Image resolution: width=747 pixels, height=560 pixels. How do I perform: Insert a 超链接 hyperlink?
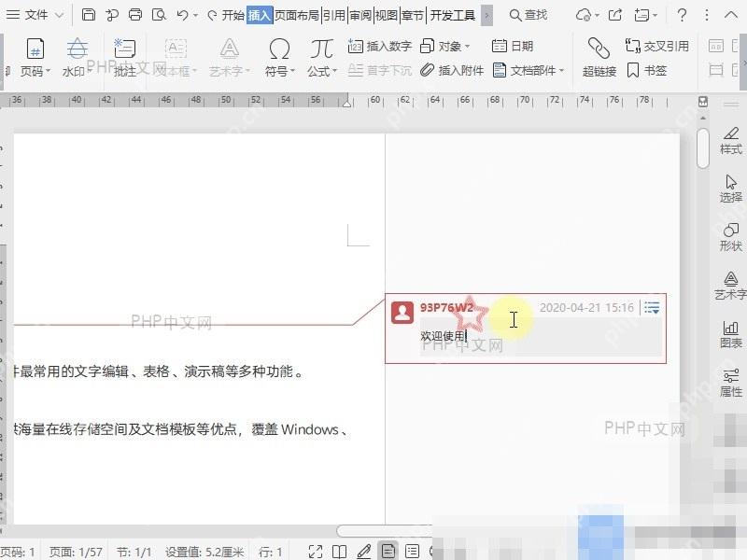599,58
